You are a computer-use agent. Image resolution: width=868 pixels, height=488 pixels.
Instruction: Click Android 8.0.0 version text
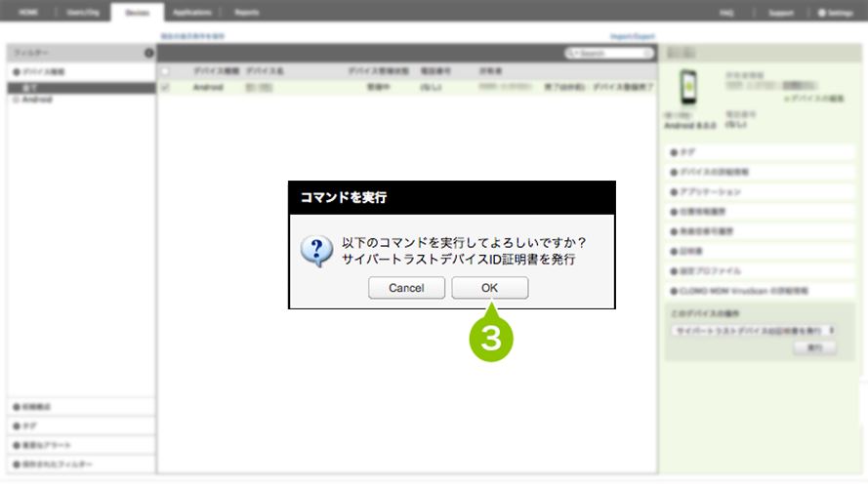click(689, 126)
